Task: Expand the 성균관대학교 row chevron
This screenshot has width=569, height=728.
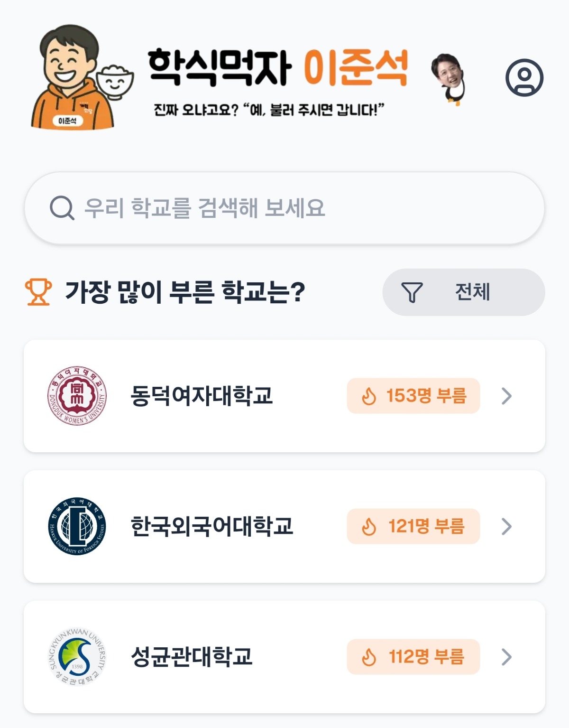Action: click(x=506, y=657)
